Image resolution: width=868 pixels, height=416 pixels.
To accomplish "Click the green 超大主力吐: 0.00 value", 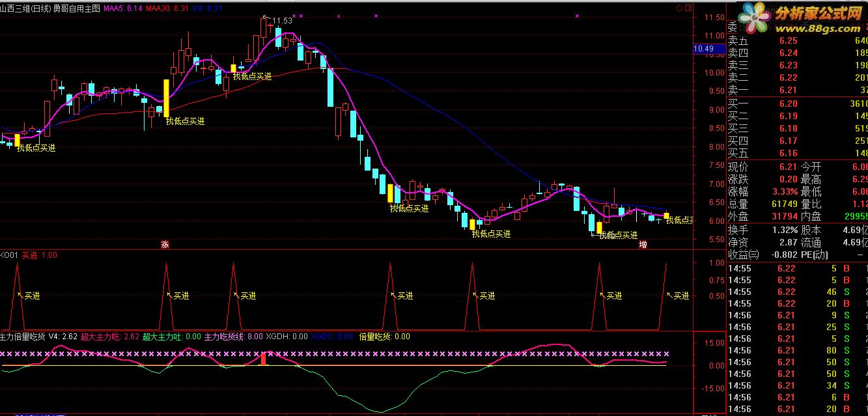I will click(172, 337).
